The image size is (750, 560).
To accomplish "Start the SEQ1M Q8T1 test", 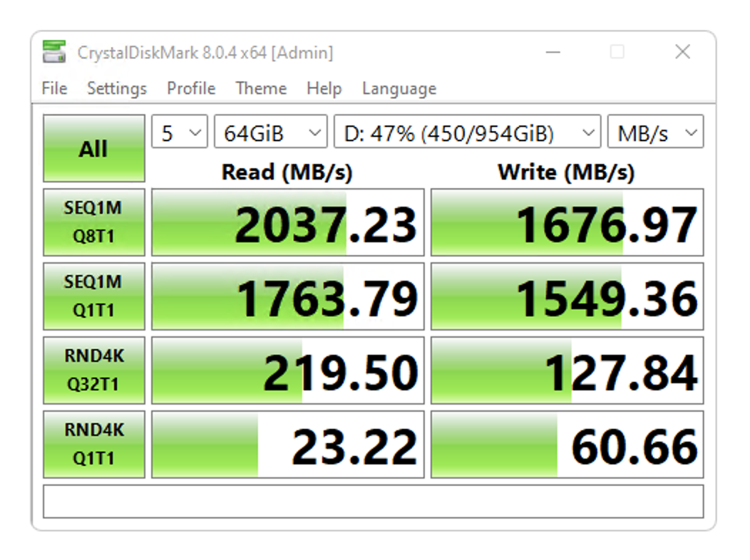I will pyautogui.click(x=94, y=222).
